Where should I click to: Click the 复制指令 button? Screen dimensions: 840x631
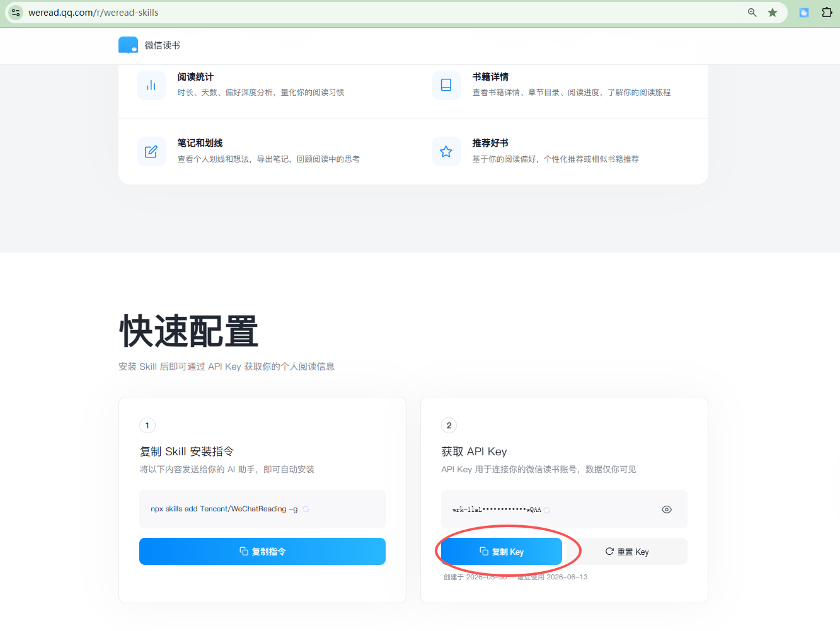pos(262,552)
